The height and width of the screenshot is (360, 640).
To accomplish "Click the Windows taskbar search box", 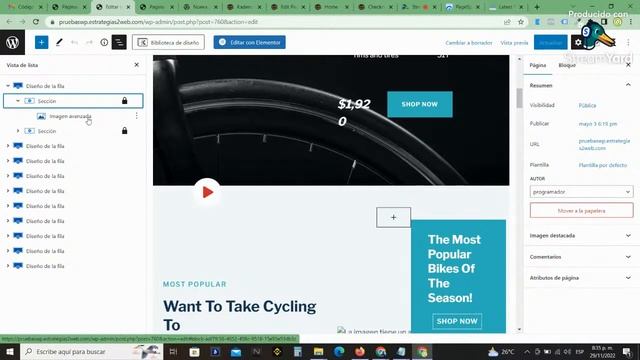I will coord(91,351).
